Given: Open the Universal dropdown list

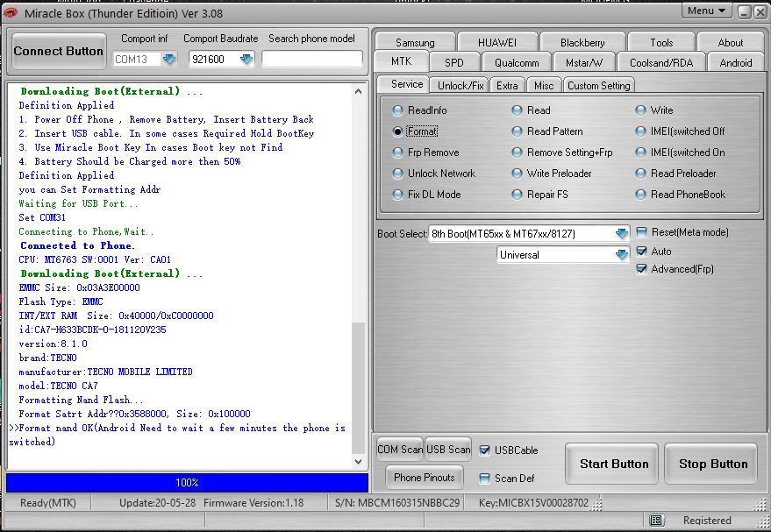Looking at the screenshot, I should 622,254.
